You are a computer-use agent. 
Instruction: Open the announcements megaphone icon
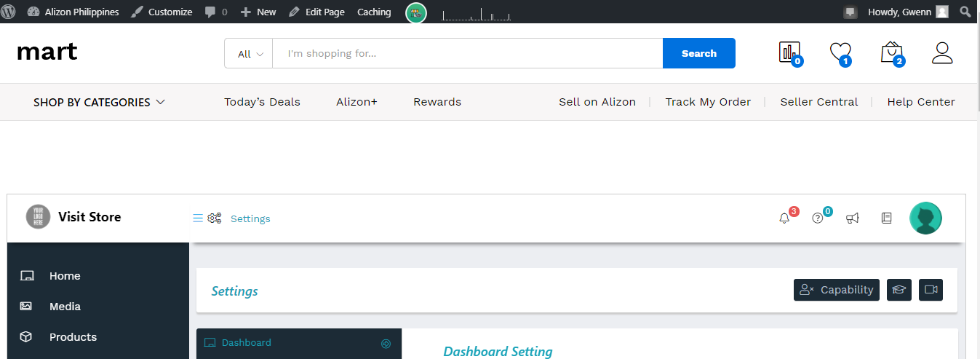853,218
